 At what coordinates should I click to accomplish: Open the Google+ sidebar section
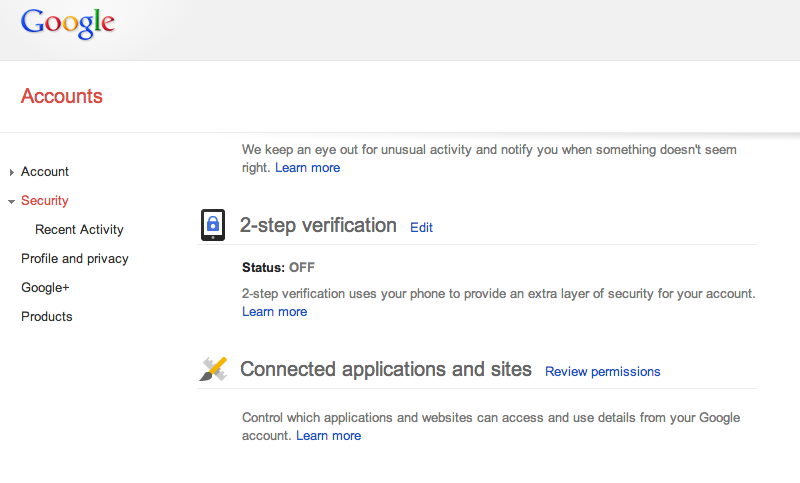point(45,288)
